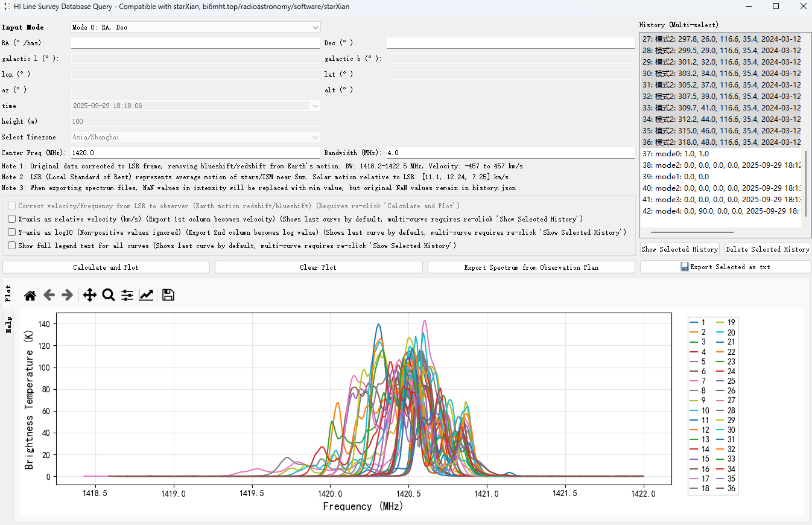Image resolution: width=812 pixels, height=525 pixels.
Task: Open the Configure subplots sliders icon
Action: 127,295
